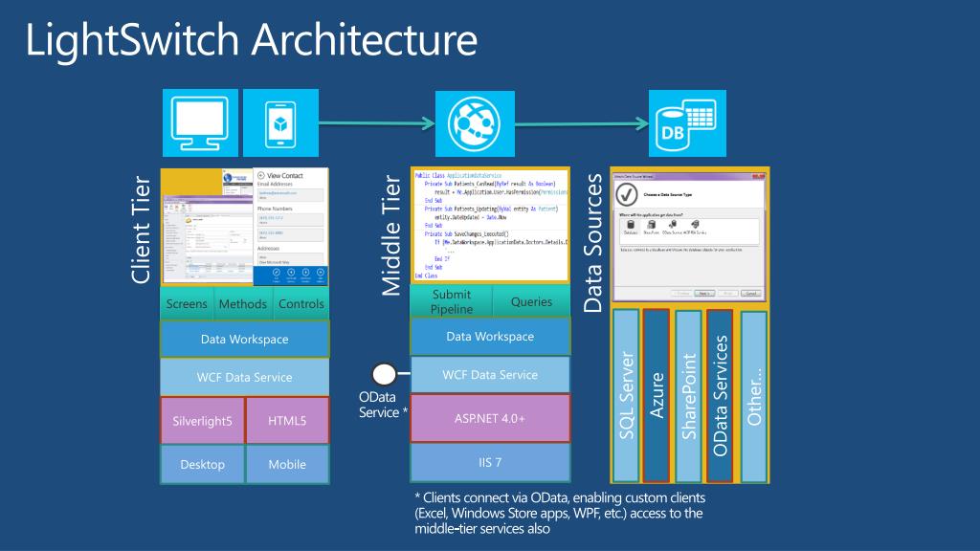Click the Middle Tier WCF Data Service block
The height and width of the screenshot is (551, 980).
coord(490,375)
